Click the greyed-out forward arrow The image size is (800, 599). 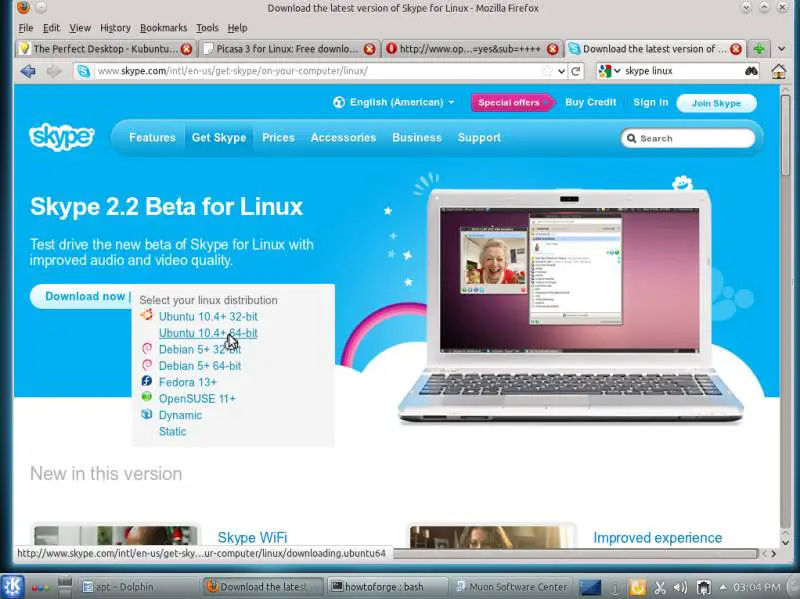tap(54, 71)
